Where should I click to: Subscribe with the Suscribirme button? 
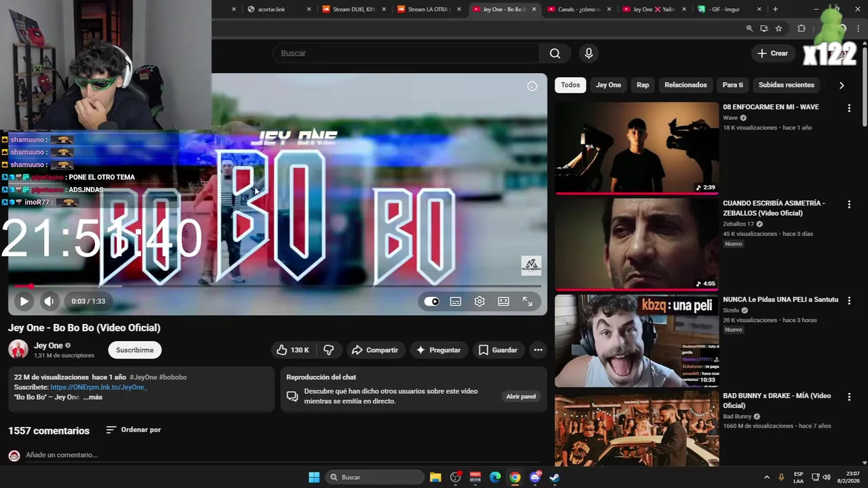(x=134, y=350)
